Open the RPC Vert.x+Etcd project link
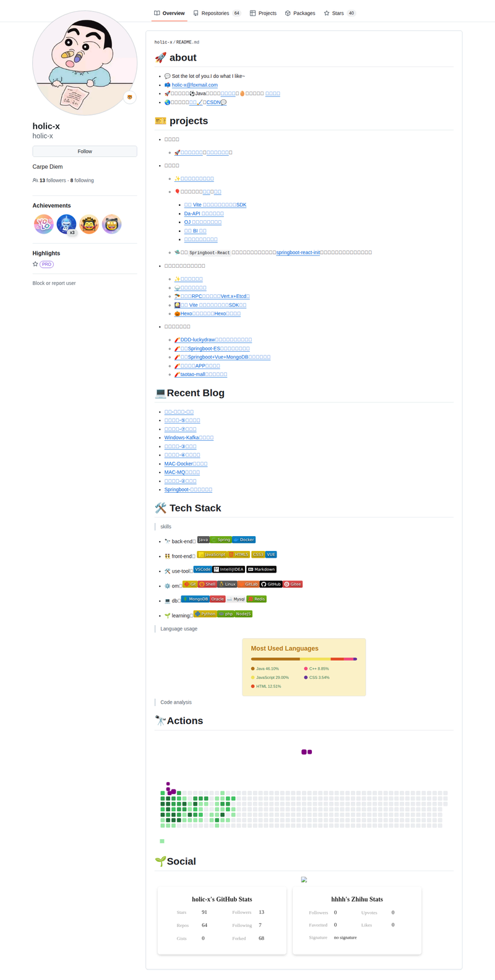Screen dimensions: 495x980 212,296
